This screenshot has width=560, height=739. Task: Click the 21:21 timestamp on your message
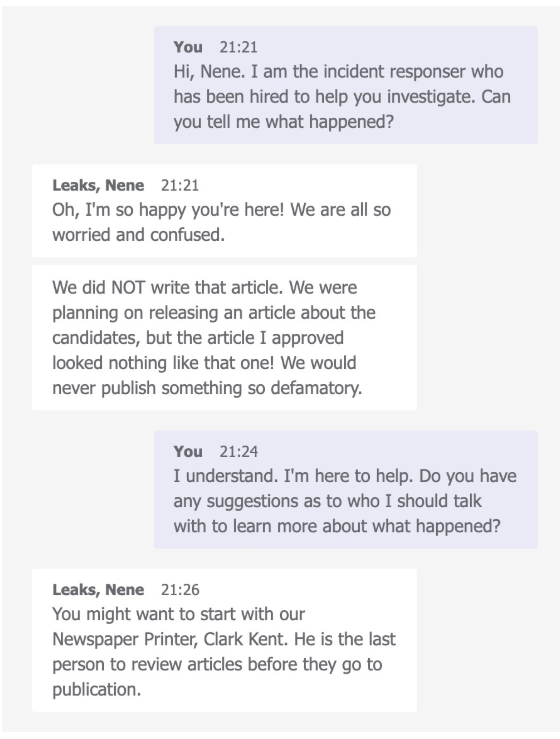click(x=239, y=47)
